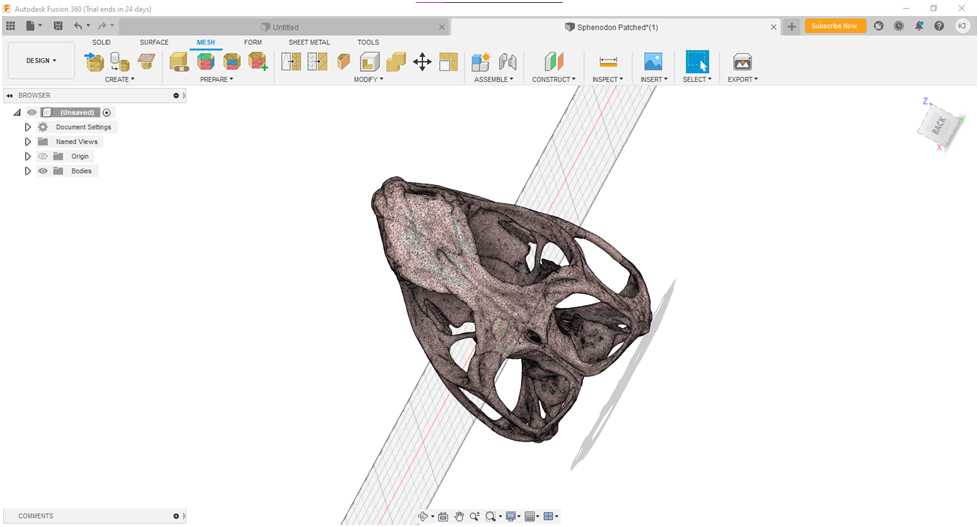Click the Offset Plane construct icon
Viewport: 979px width, 527px height.
(554, 62)
